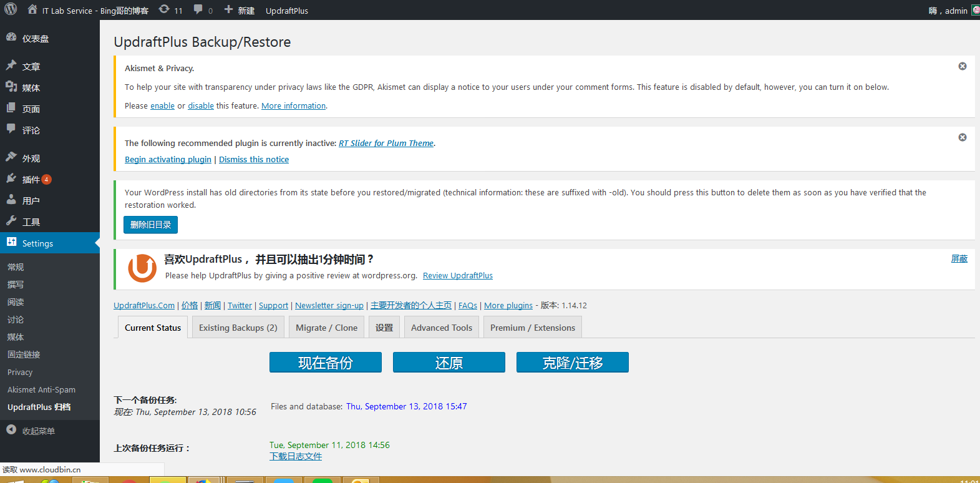Open the Support link

pyautogui.click(x=273, y=306)
